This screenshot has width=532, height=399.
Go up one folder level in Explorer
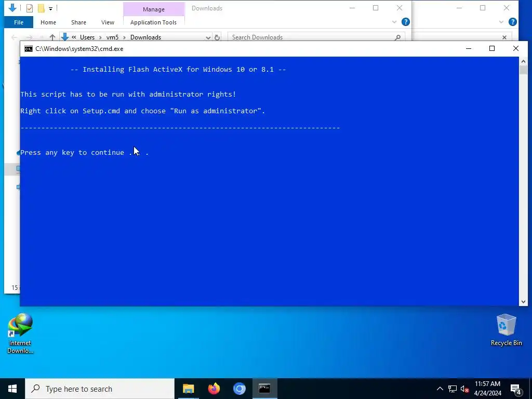pos(52,37)
